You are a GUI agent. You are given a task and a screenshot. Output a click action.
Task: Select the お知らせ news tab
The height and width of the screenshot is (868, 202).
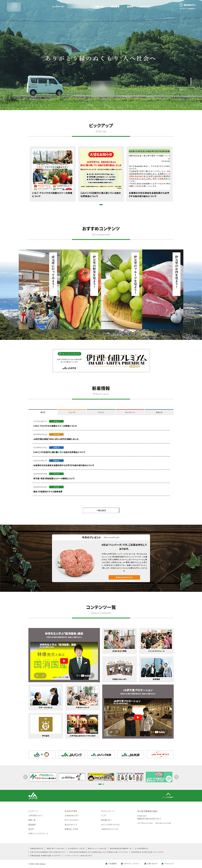(x=159, y=412)
